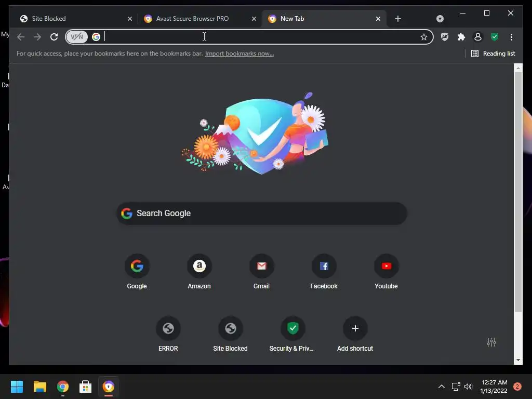Close the New Tab tab
532x399 pixels.
point(378,19)
